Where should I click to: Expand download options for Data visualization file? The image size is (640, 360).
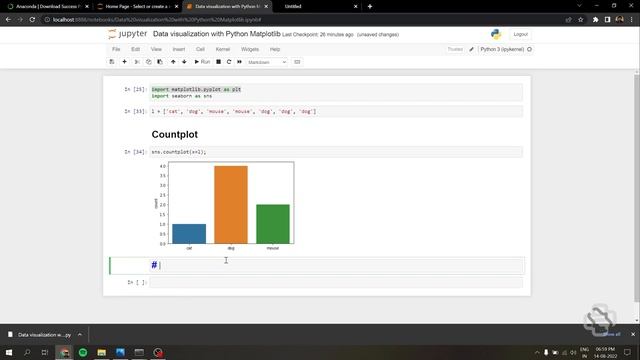point(80,335)
